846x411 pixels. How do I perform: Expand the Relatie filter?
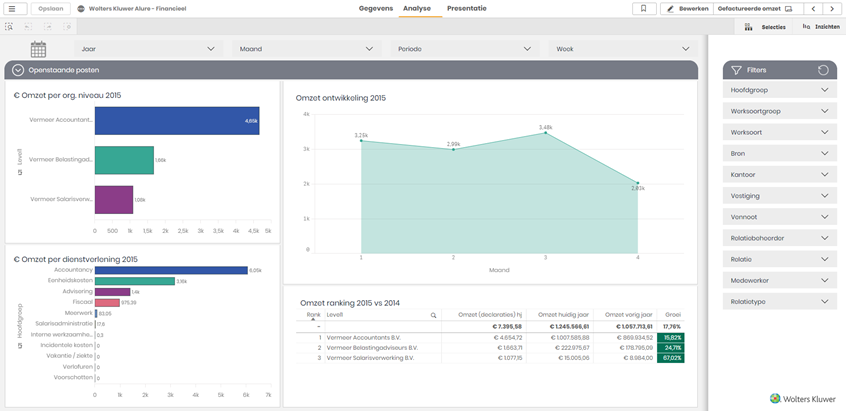pos(780,259)
